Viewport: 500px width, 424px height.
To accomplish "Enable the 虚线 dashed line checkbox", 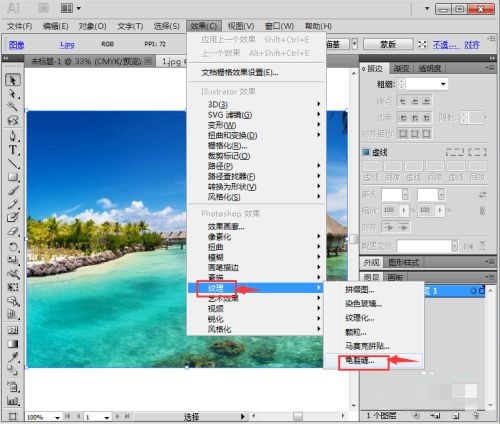I will [366, 152].
